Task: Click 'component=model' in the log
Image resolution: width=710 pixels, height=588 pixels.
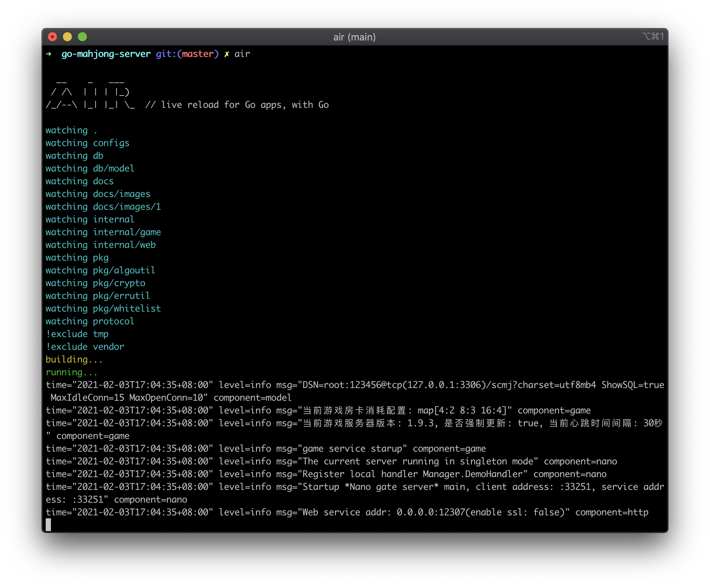Action: click(253, 398)
